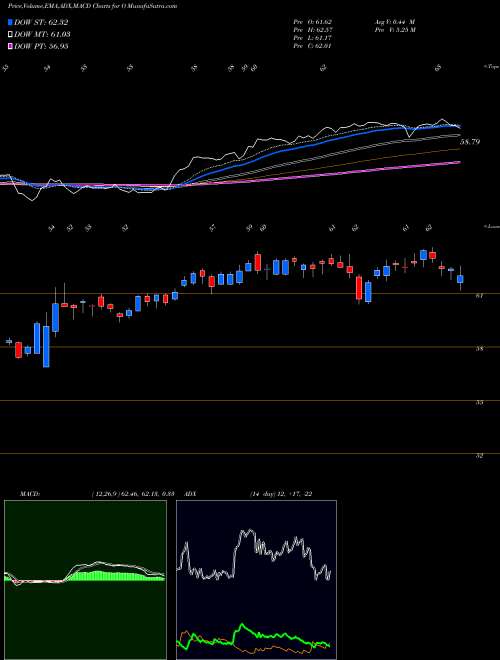Click the magenta DOW PT legend swatch
The width and height of the screenshot is (500, 660).
[11, 46]
